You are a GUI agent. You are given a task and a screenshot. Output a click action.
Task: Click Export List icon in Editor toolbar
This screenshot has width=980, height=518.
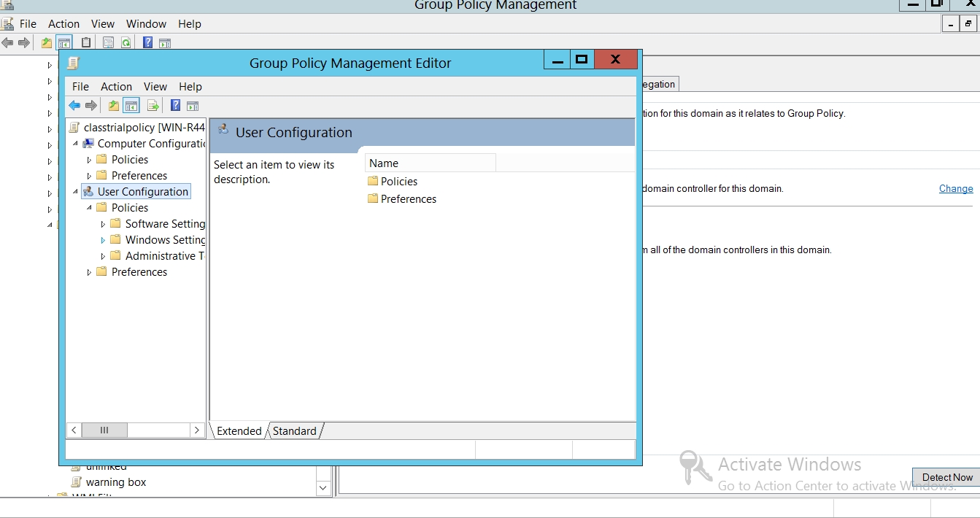point(153,106)
